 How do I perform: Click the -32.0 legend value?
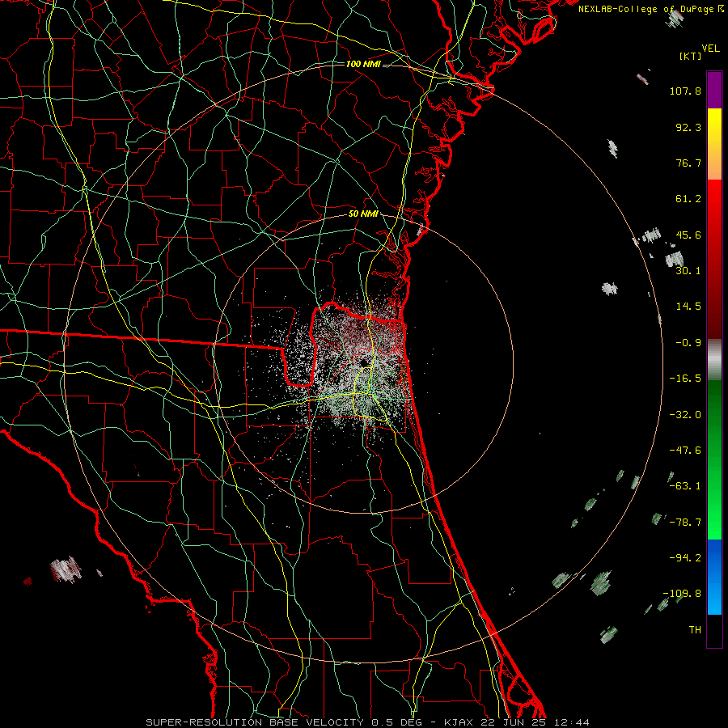coord(685,415)
